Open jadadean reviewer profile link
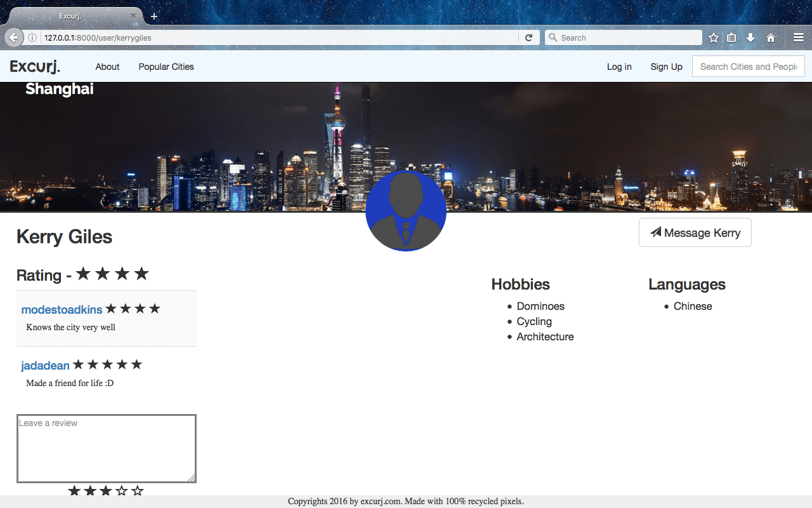 45,366
